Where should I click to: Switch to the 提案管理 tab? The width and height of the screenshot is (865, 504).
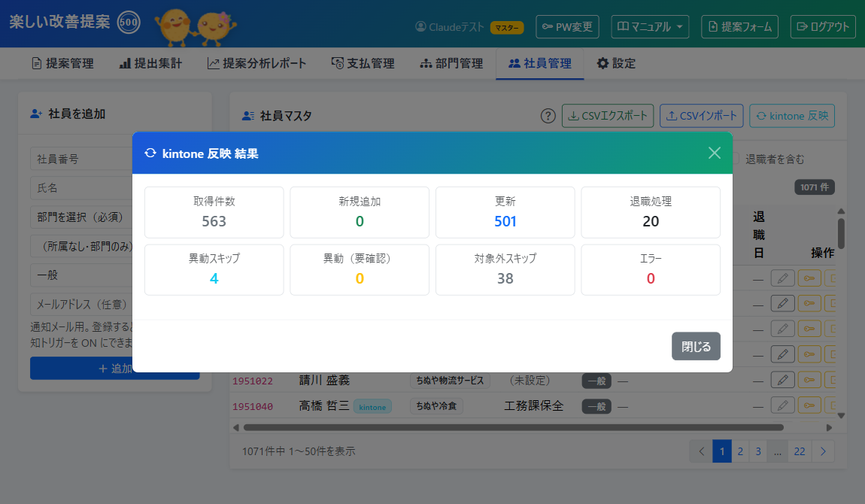click(62, 63)
